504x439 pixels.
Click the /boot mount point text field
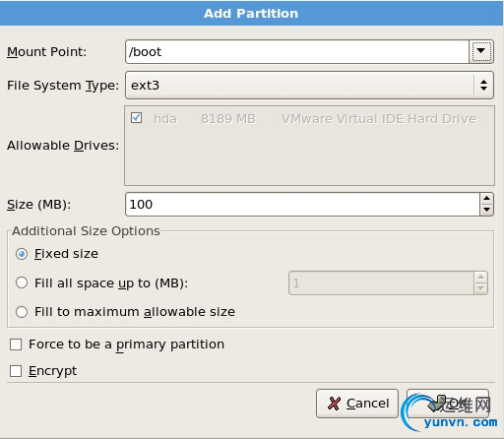297,52
